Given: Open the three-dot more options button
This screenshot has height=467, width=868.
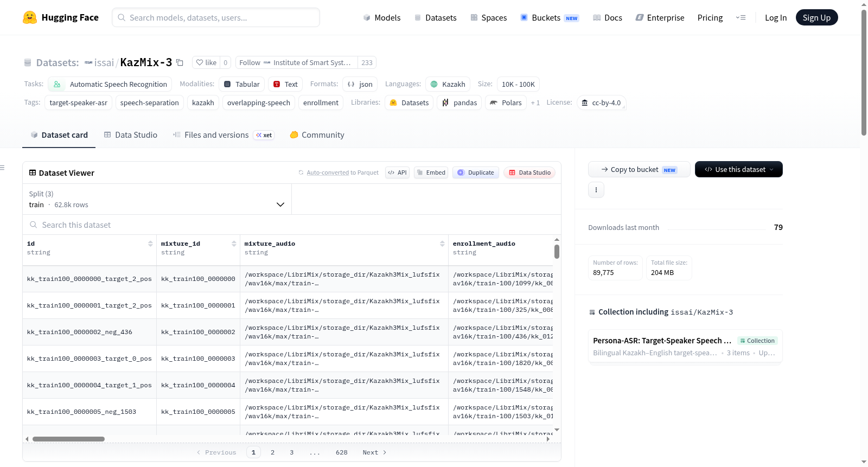Looking at the screenshot, I should [x=596, y=190].
